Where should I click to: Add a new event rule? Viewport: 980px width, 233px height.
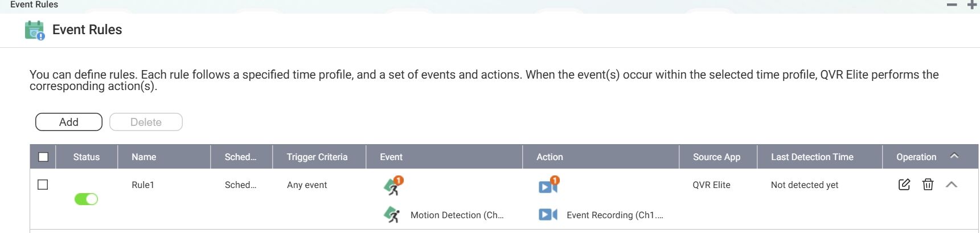(69, 122)
